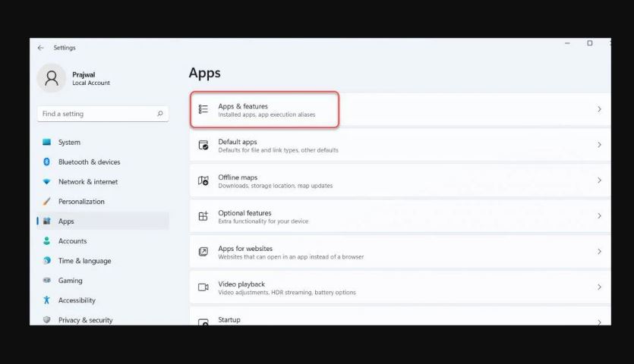Image resolution: width=634 pixels, height=364 pixels.
Task: Focus the Find a setting field
Action: (x=103, y=114)
